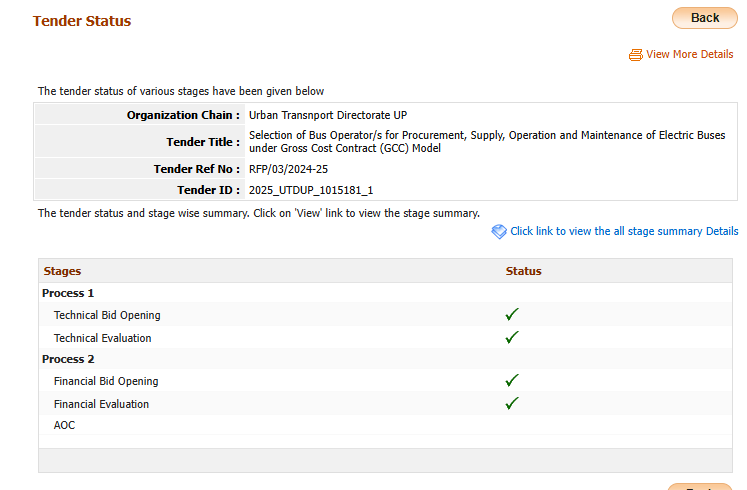
Task: Click the Organization Chain label
Action: coord(183,115)
